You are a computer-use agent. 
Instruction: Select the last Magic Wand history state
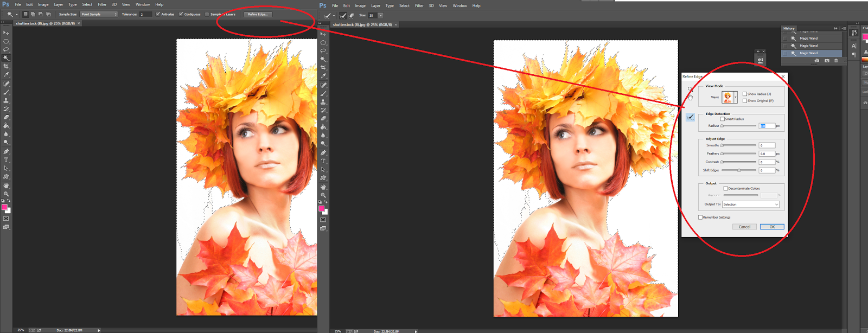[812, 53]
